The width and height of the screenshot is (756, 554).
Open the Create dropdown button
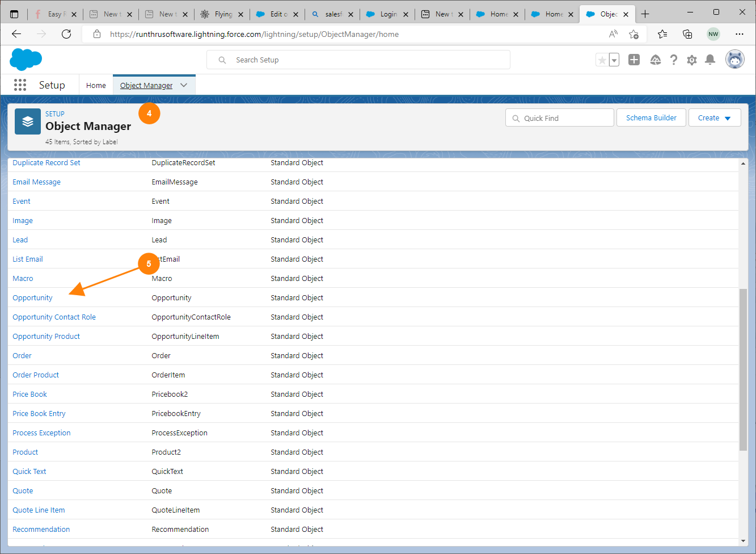point(714,118)
